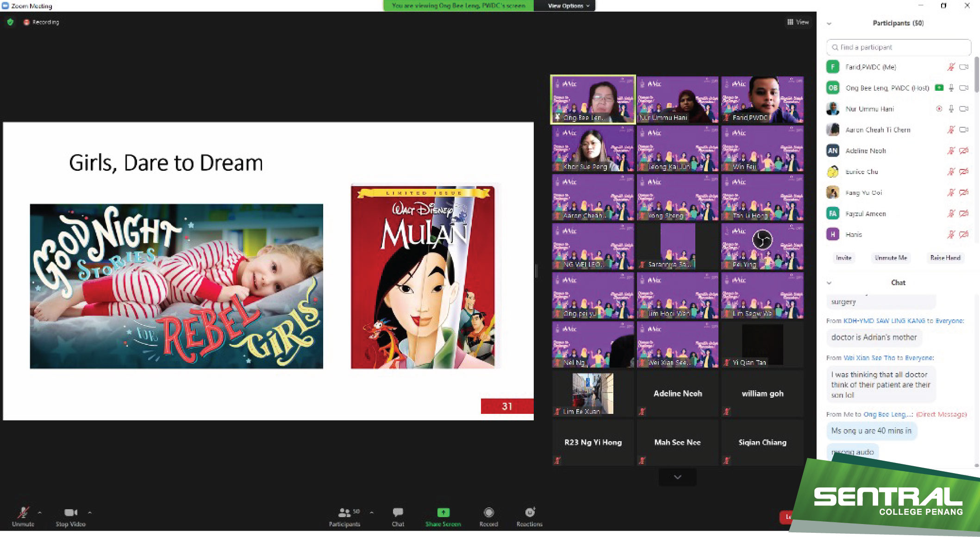Click Nur Ummu Hani recording indicator icon
The width and height of the screenshot is (980, 537).
(939, 109)
